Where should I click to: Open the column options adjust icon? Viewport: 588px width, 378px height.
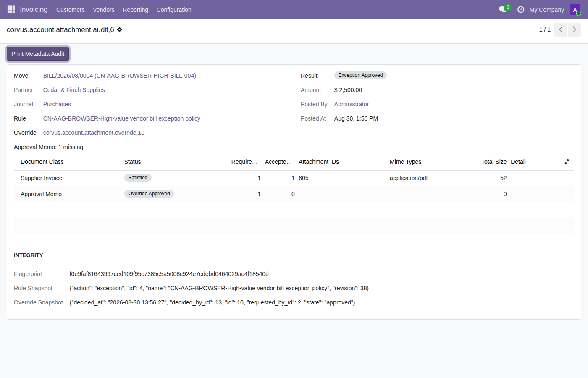(x=567, y=162)
